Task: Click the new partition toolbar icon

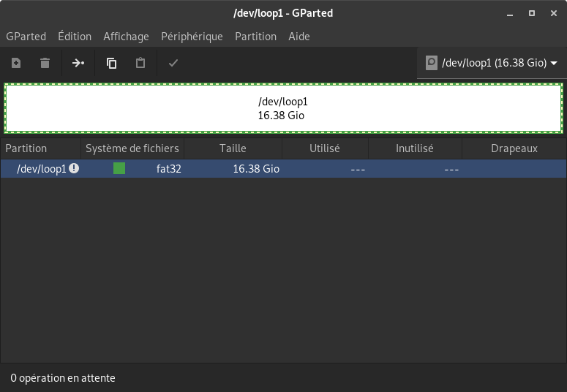Action: point(16,64)
